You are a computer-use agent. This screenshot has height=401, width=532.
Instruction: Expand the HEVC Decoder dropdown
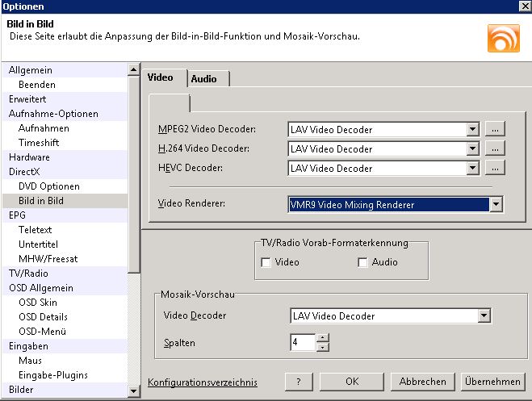[x=472, y=168]
